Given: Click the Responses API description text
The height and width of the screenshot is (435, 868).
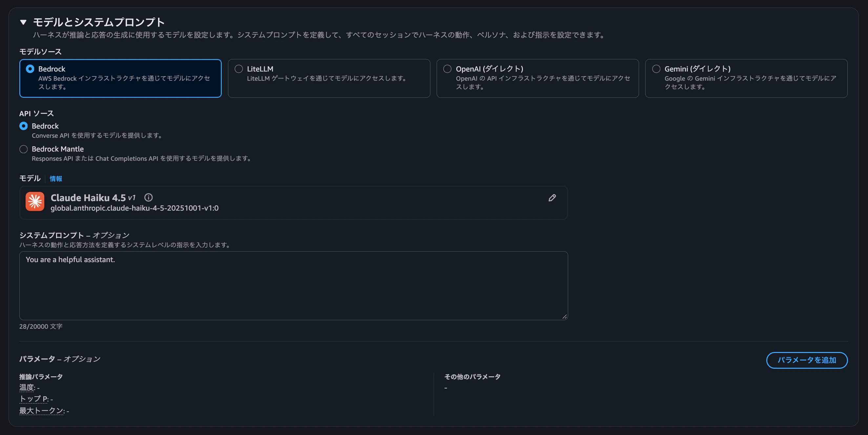Looking at the screenshot, I should (x=142, y=158).
